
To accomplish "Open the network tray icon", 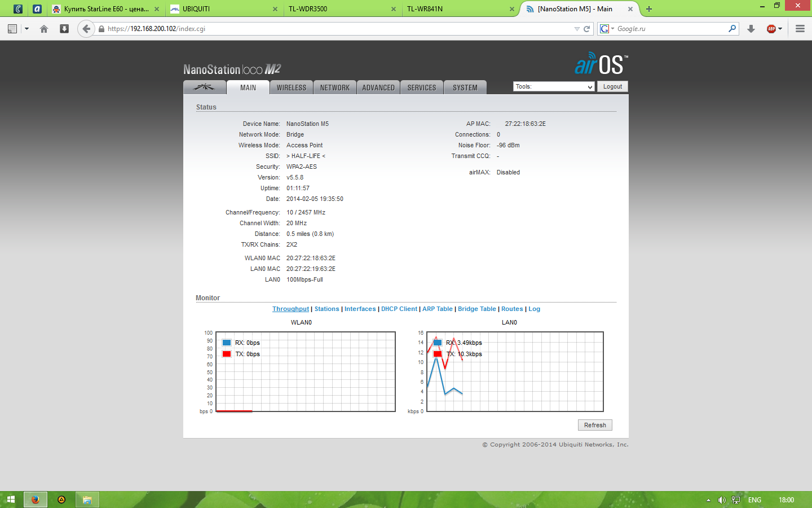I will [x=735, y=500].
